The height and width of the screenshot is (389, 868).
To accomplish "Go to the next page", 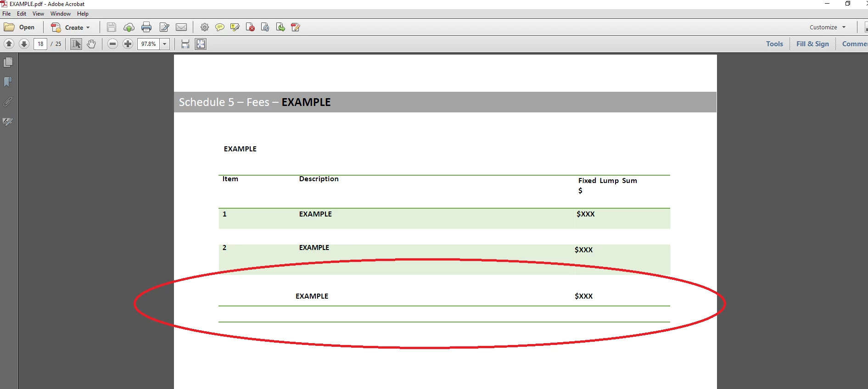I will [x=24, y=44].
